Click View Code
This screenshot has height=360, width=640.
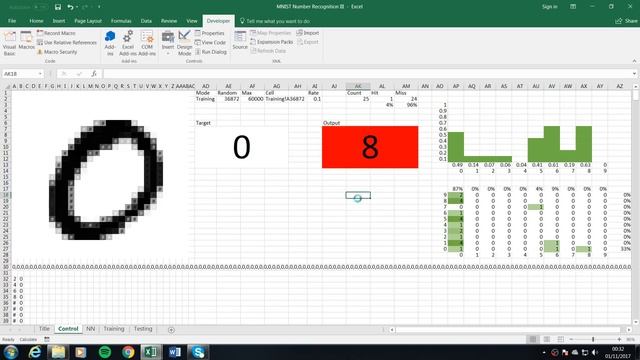pos(210,42)
